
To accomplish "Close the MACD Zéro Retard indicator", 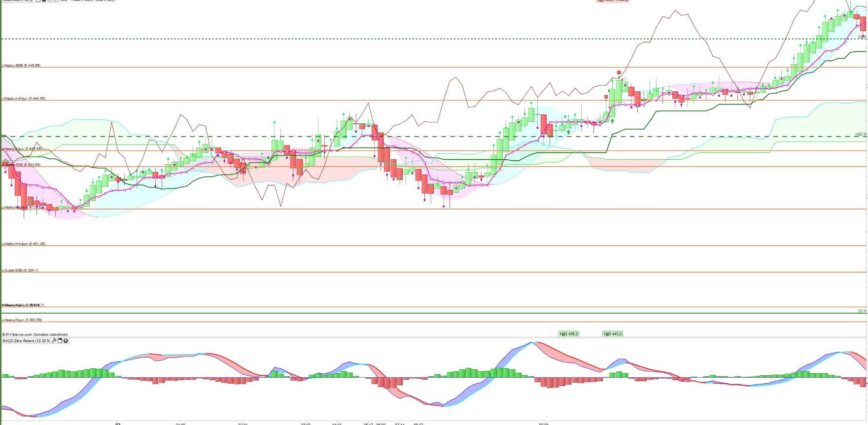I will tap(66, 341).
